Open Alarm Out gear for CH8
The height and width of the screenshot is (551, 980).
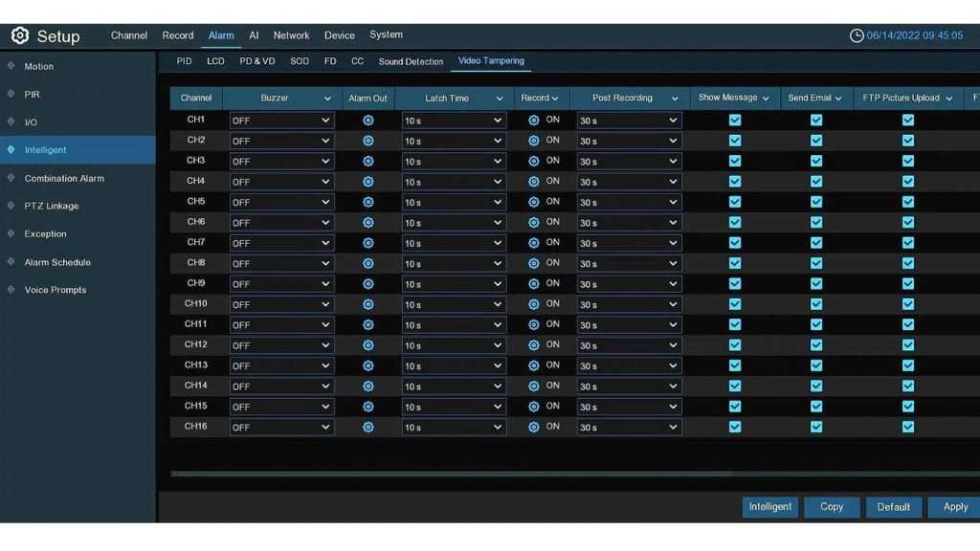tap(367, 264)
